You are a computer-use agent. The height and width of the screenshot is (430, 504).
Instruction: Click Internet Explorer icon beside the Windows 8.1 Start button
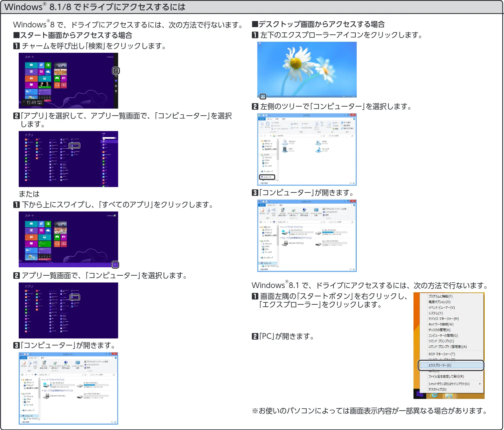tap(435, 395)
